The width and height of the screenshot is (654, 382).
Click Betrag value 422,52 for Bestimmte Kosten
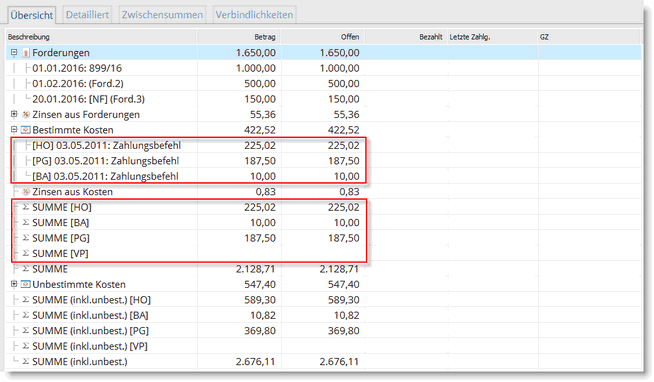tap(260, 130)
